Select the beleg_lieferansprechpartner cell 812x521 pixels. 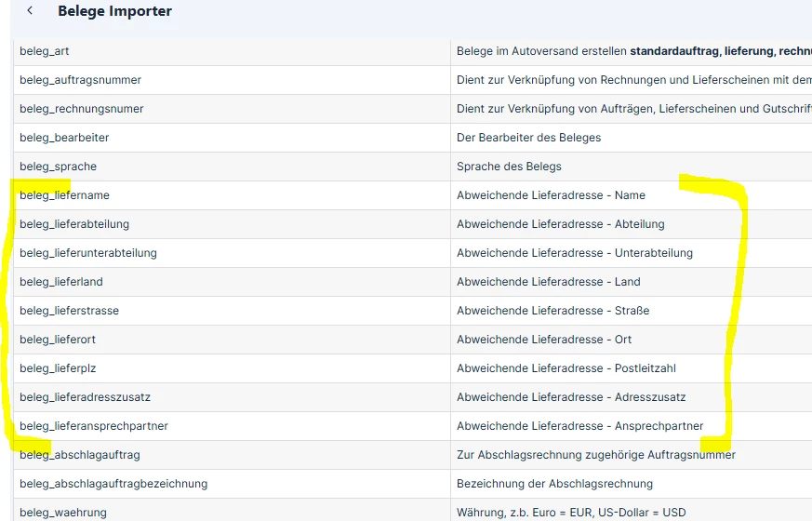click(232, 426)
